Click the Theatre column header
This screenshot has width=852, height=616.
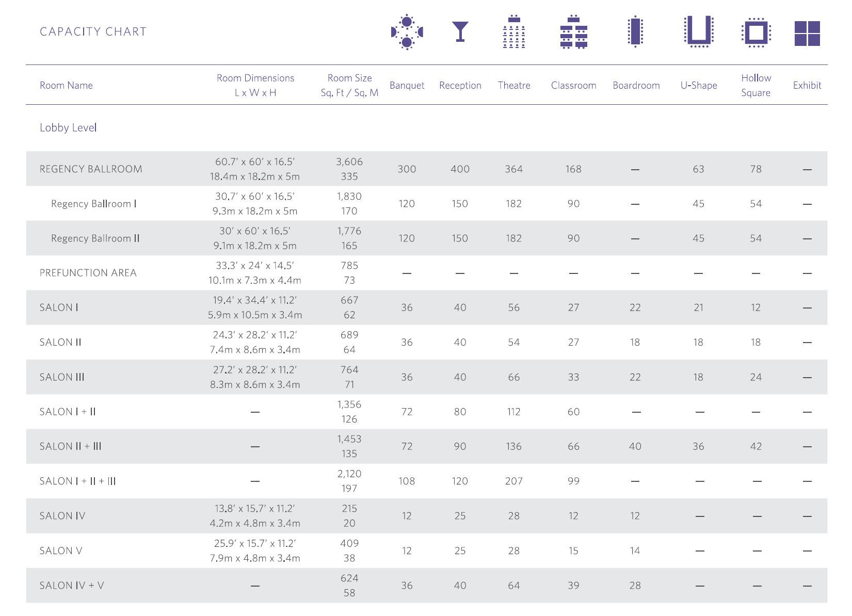tap(514, 85)
